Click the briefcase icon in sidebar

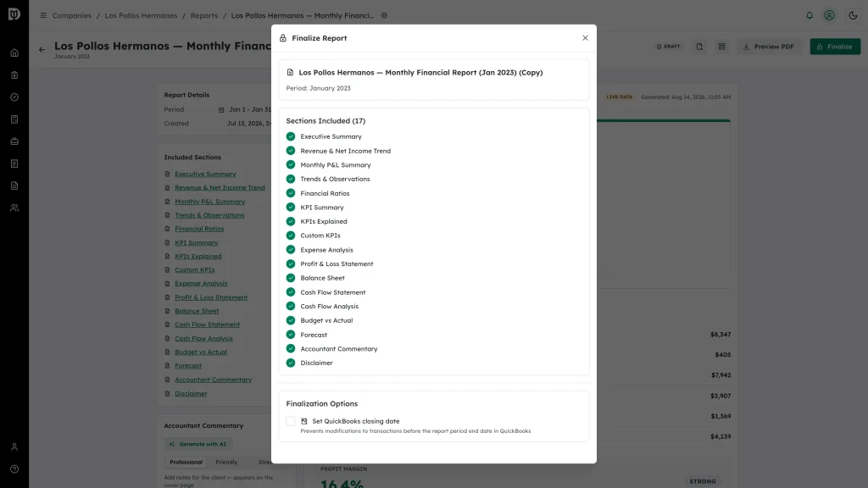[x=14, y=141]
